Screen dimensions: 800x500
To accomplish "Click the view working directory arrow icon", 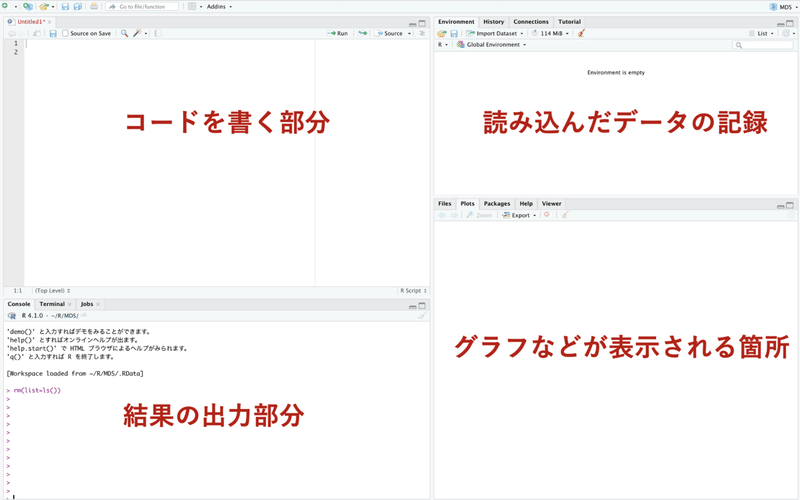I will (84, 316).
